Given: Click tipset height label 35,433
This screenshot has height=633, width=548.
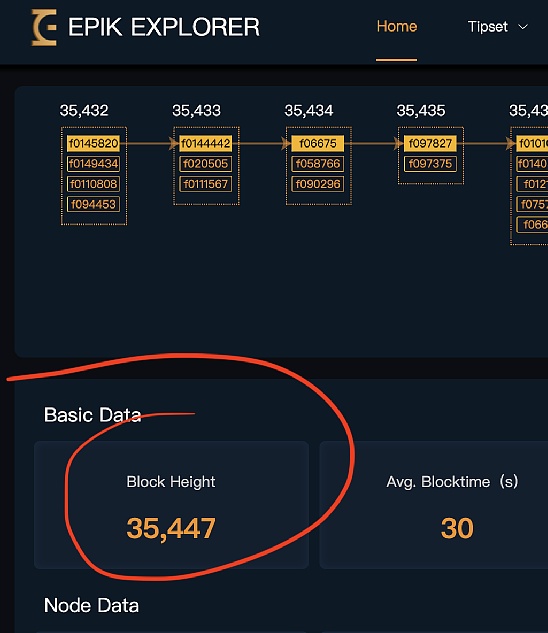Looking at the screenshot, I should point(197,110).
